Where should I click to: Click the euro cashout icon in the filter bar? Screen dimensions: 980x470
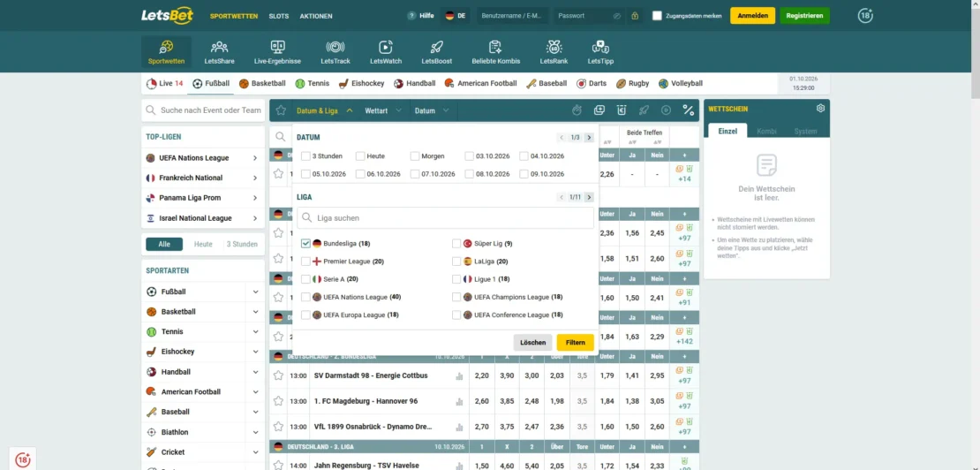point(622,110)
